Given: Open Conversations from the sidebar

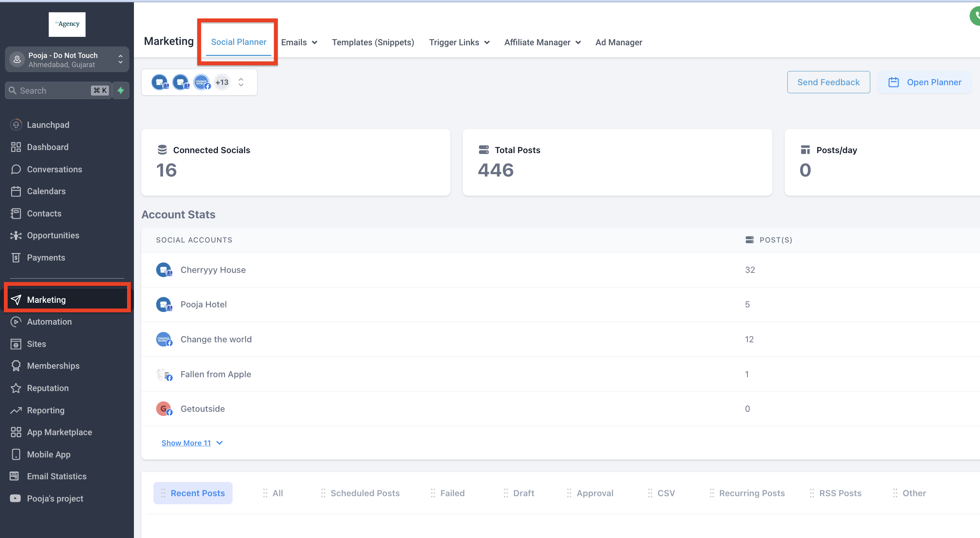Looking at the screenshot, I should [54, 169].
